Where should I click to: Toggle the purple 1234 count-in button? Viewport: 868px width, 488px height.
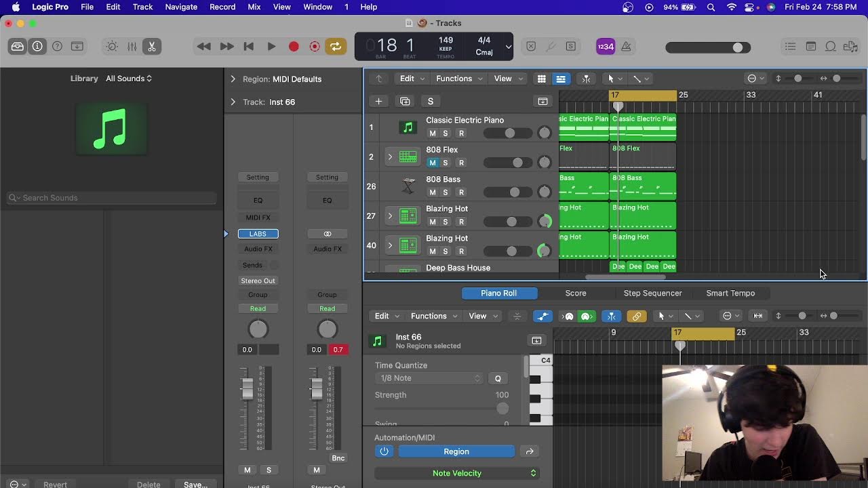606,47
